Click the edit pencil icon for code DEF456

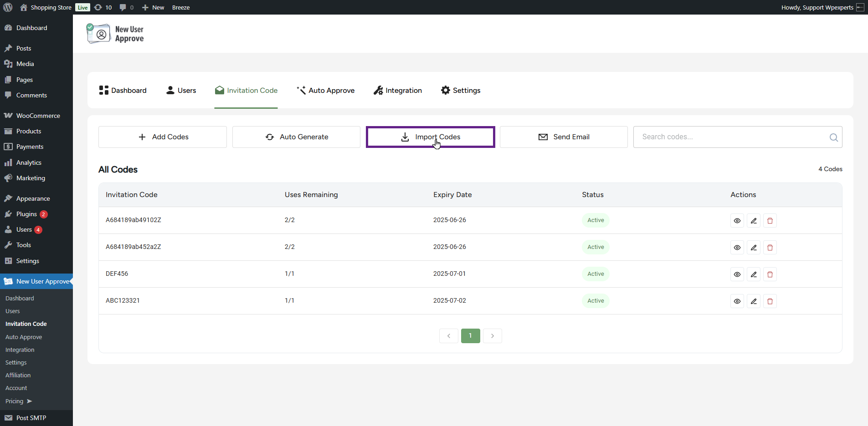pos(754,274)
